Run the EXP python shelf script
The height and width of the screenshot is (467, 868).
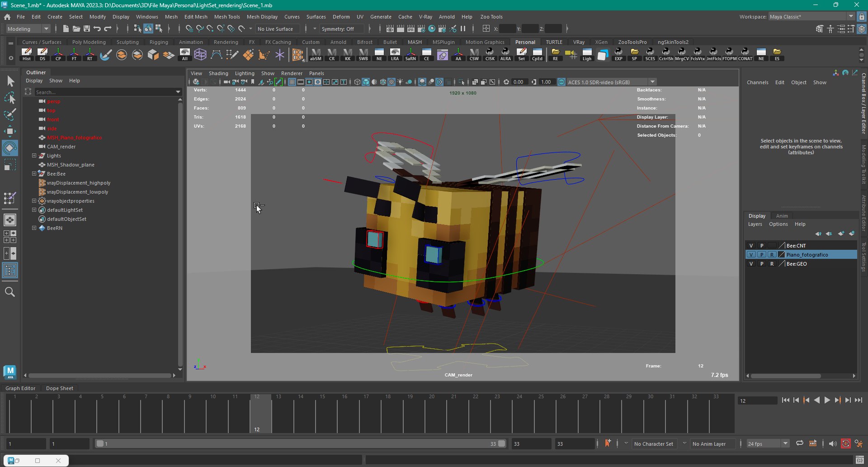click(618, 54)
